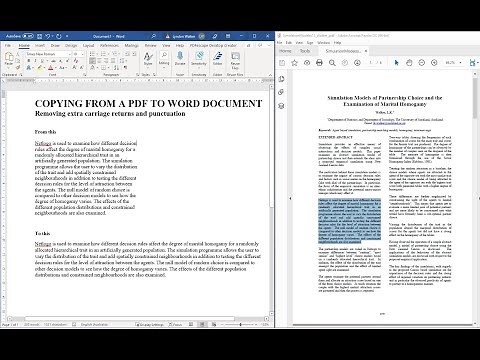Click the Redo icon in Word title bar

pos(59,36)
